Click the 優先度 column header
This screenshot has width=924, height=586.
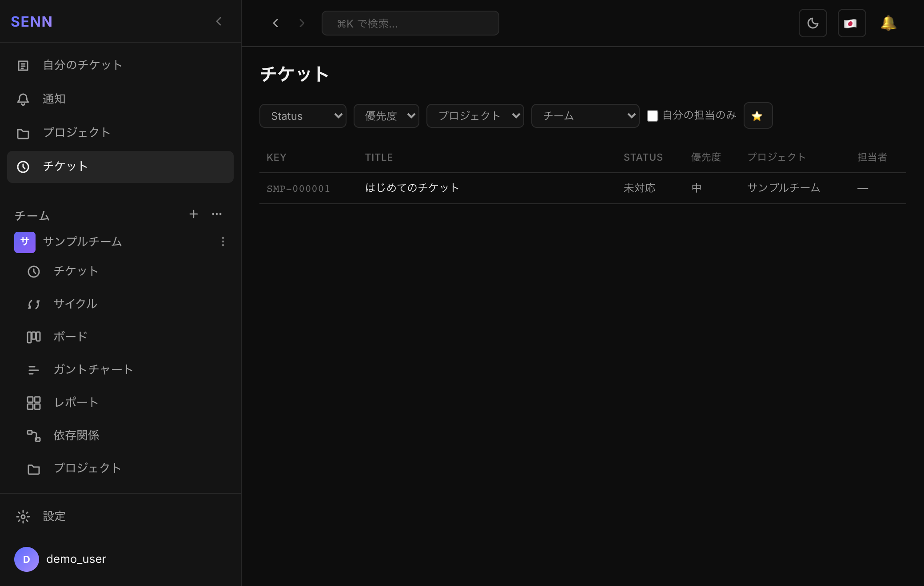pyautogui.click(x=706, y=157)
